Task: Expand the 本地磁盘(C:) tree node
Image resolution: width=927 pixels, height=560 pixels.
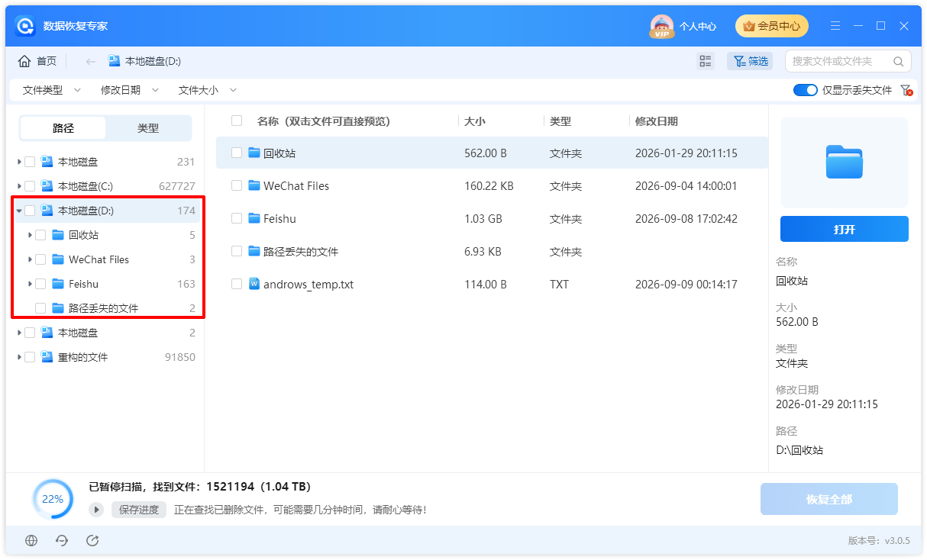Action: tap(19, 186)
